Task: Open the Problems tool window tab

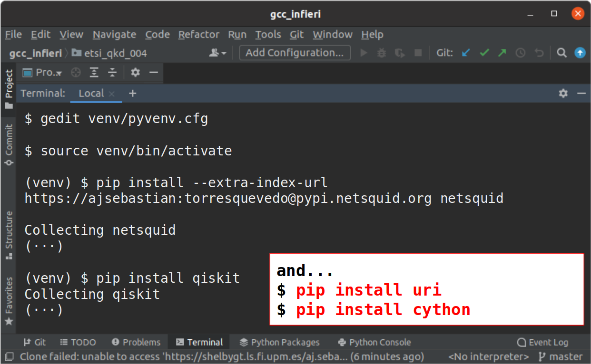Action: [136, 342]
